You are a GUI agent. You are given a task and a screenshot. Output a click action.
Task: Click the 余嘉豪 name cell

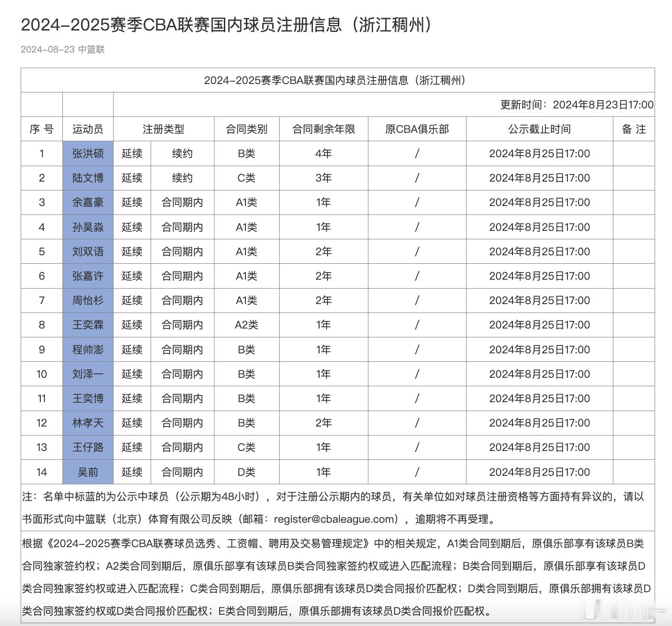(88, 202)
